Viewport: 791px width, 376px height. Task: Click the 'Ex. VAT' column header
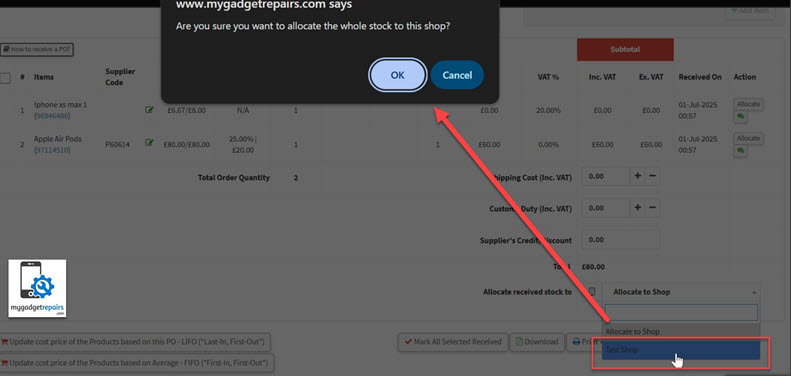(x=651, y=77)
